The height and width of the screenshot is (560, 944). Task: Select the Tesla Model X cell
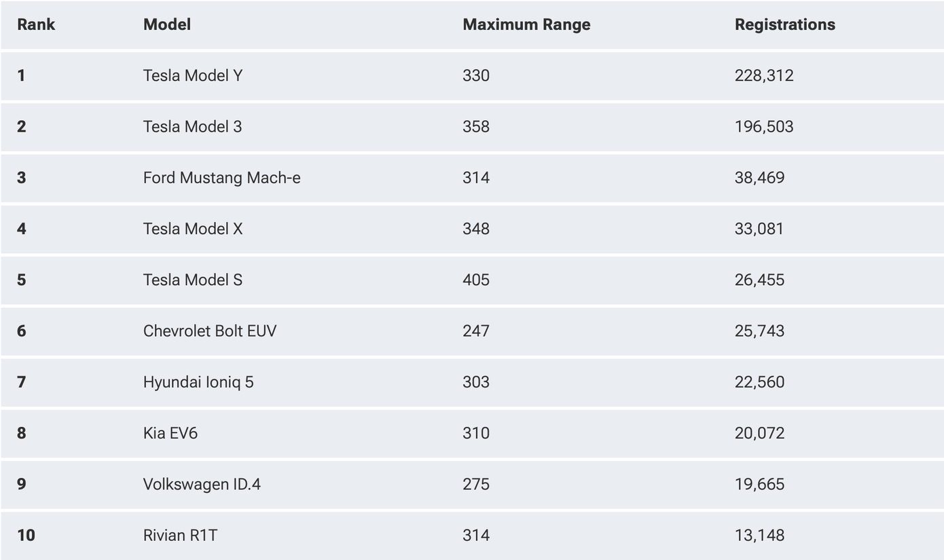click(192, 229)
